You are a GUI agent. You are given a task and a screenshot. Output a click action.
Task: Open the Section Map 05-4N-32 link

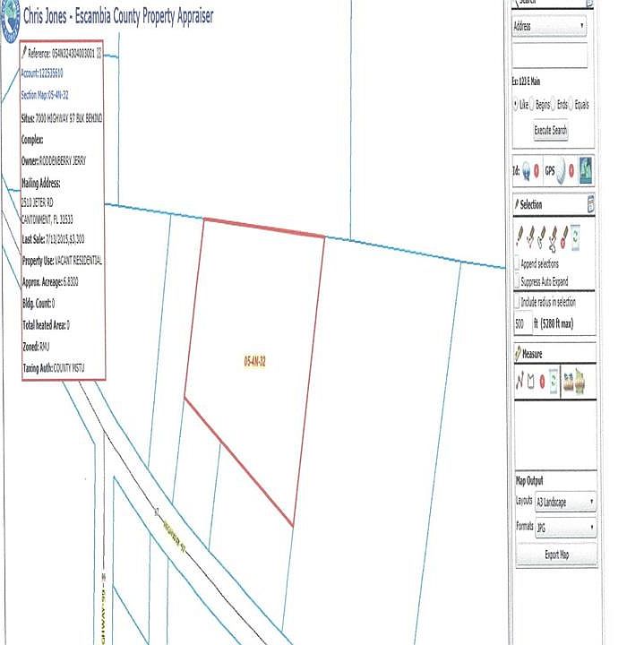coord(45,95)
